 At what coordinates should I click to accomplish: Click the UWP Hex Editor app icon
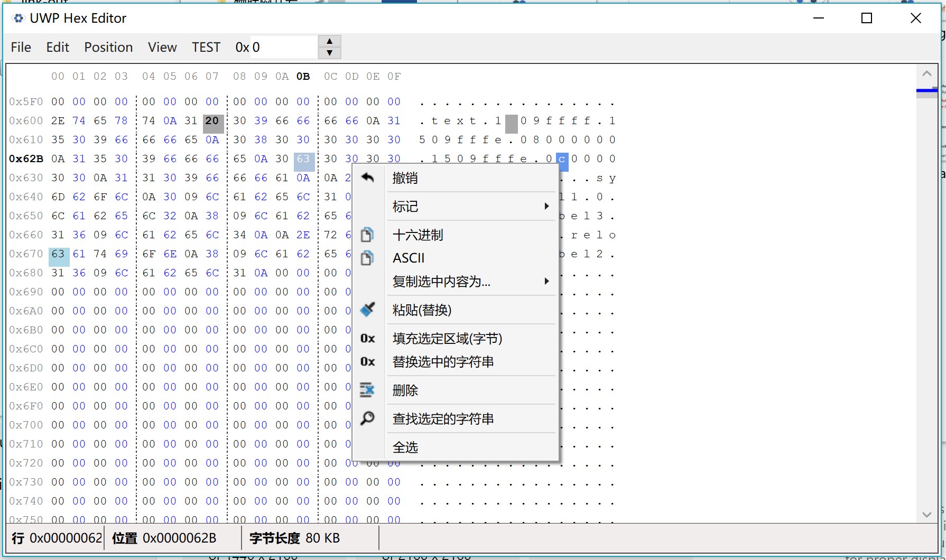pyautogui.click(x=18, y=18)
